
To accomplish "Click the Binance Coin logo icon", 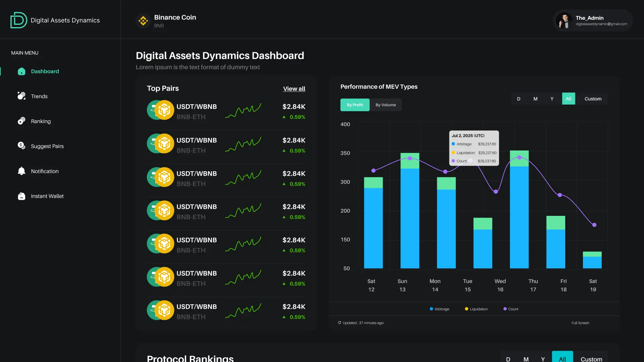I will (143, 21).
